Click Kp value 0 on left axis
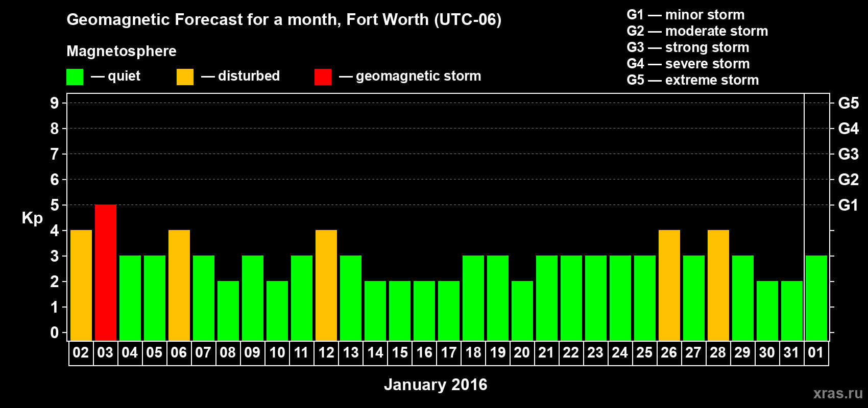This screenshot has width=868, height=408. [x=54, y=333]
